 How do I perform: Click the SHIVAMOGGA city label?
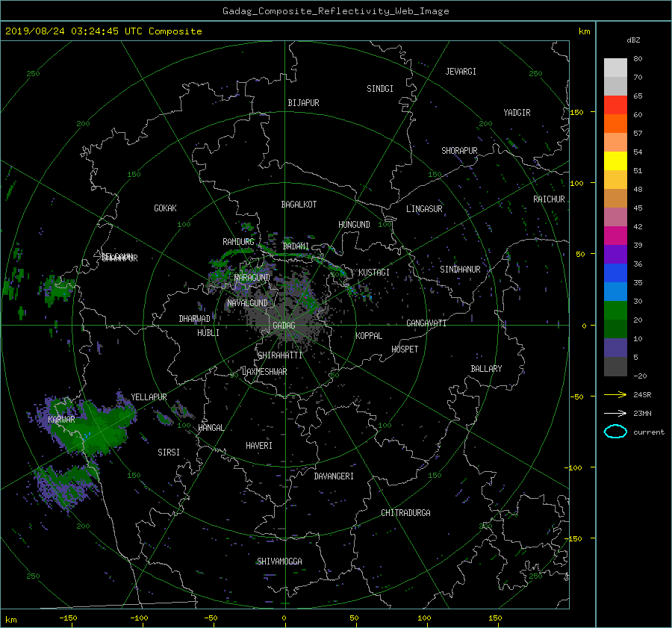[x=279, y=561]
